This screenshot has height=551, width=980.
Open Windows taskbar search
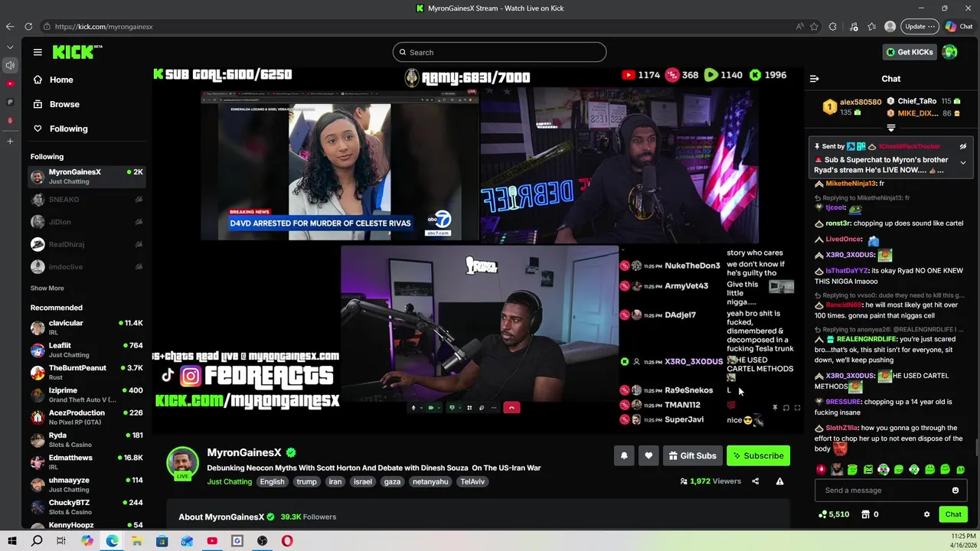point(37,541)
